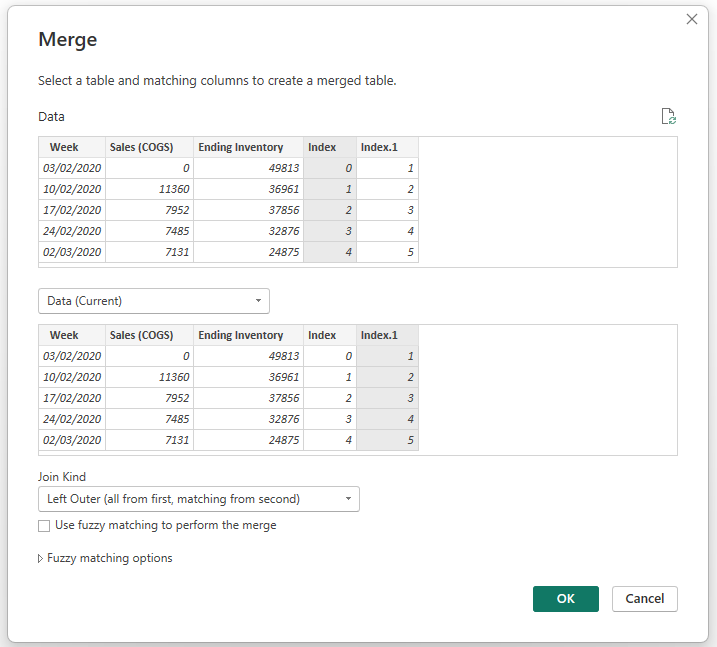Click 32876 inventory cell in the bottom table
717x647 pixels.
[248, 419]
